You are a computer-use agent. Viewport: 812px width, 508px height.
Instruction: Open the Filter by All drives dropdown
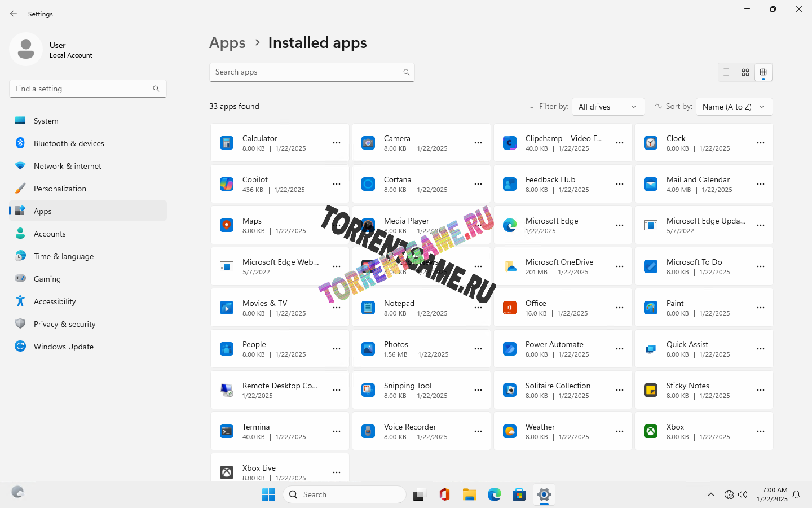(608, 107)
